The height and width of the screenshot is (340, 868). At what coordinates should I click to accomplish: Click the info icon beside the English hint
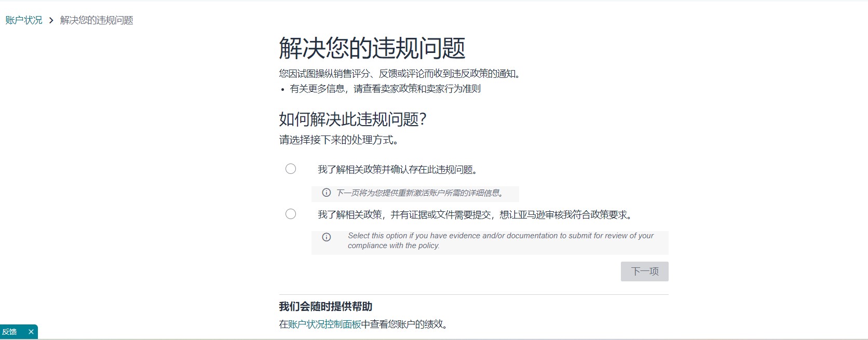click(x=327, y=237)
